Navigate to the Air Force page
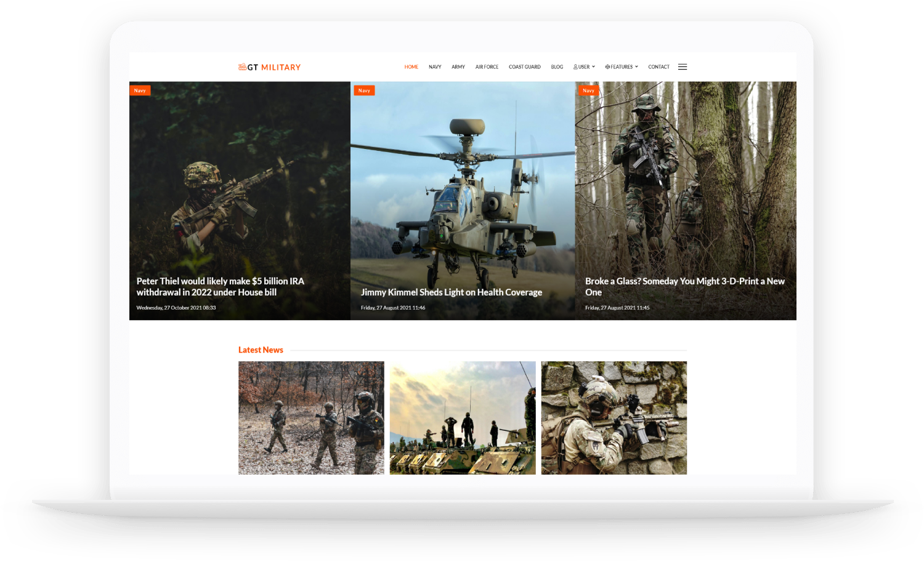This screenshot has height=562, width=924. [x=487, y=67]
